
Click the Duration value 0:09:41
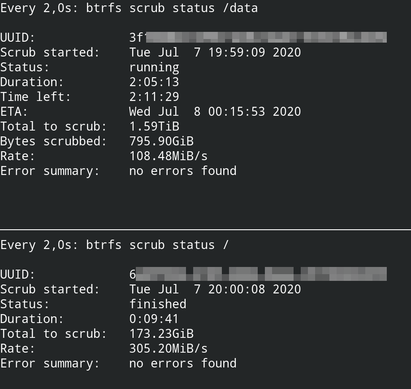tap(154, 319)
